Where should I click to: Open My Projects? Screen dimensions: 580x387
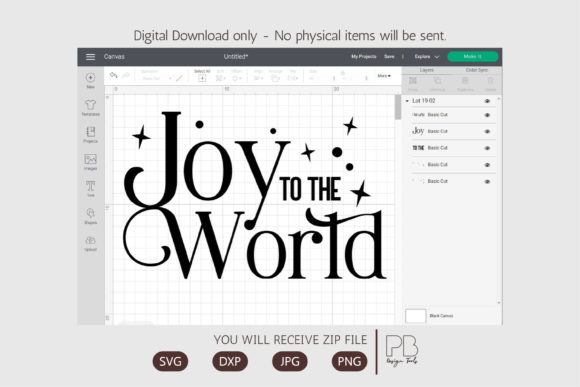pos(364,57)
